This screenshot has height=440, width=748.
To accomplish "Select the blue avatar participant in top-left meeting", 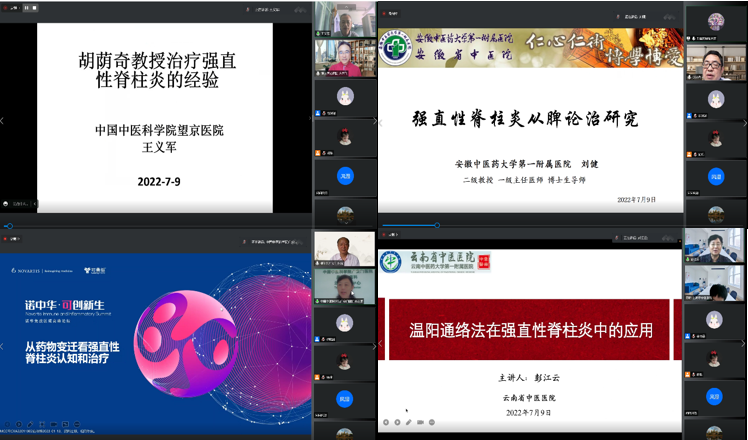I will [x=344, y=174].
